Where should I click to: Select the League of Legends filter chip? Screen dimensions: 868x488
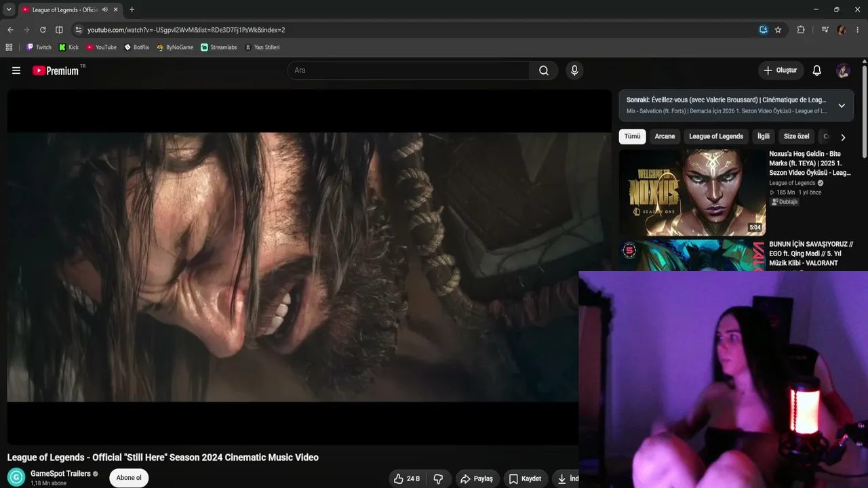(716, 136)
